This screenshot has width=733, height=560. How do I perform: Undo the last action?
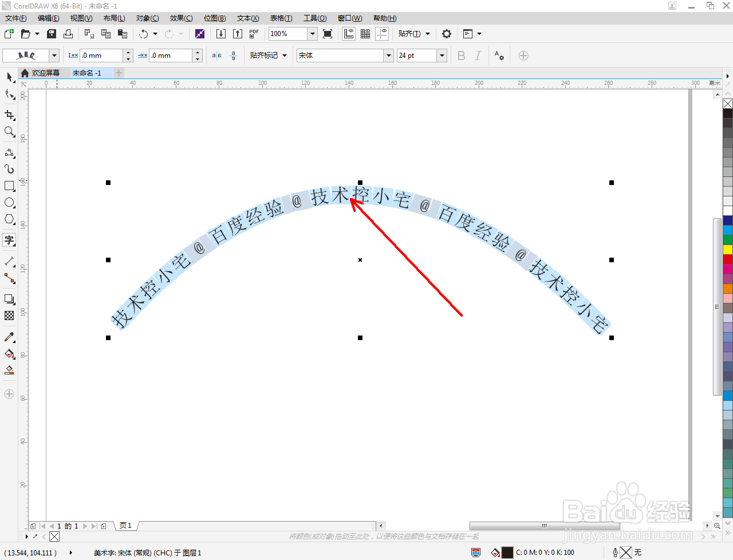[144, 34]
